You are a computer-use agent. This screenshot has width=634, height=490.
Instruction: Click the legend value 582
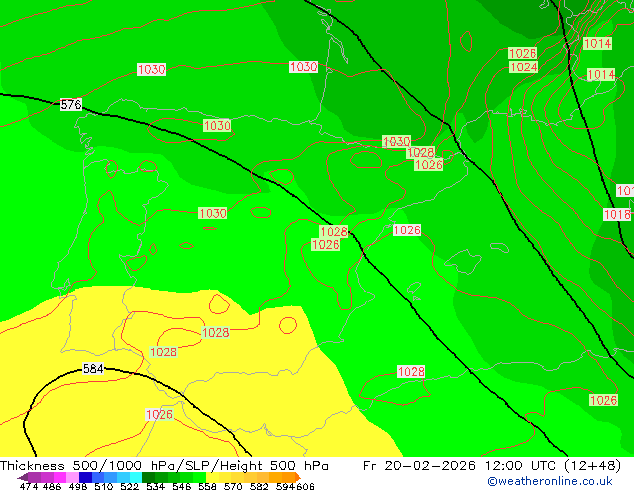tap(259, 486)
